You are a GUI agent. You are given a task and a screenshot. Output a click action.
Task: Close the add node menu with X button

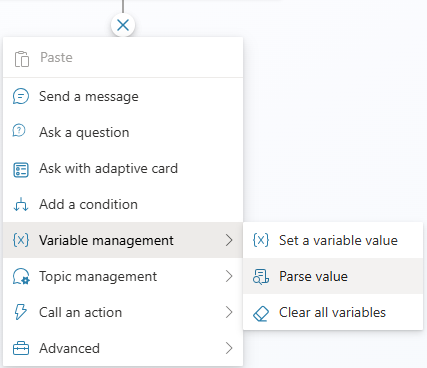click(x=123, y=25)
